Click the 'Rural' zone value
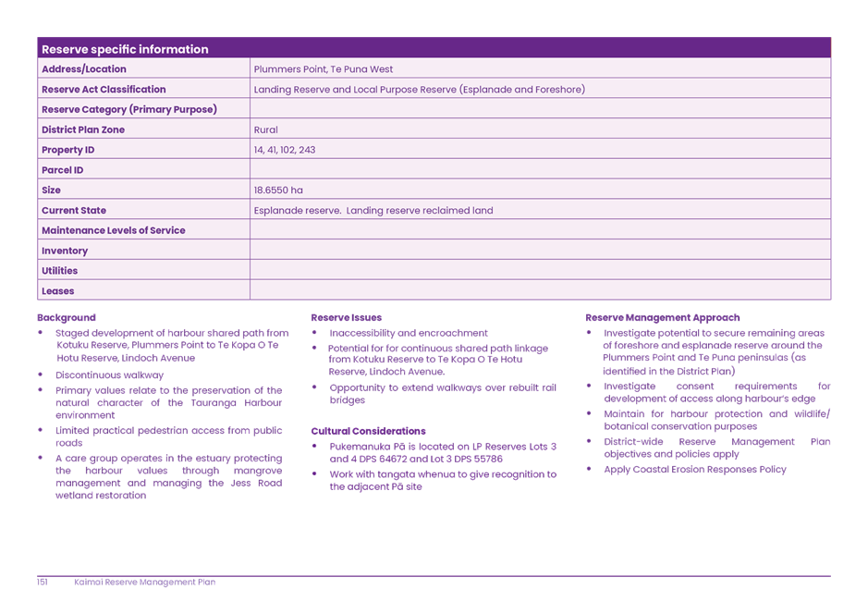Image resolution: width=868 pixels, height=614 pixels. (265, 130)
